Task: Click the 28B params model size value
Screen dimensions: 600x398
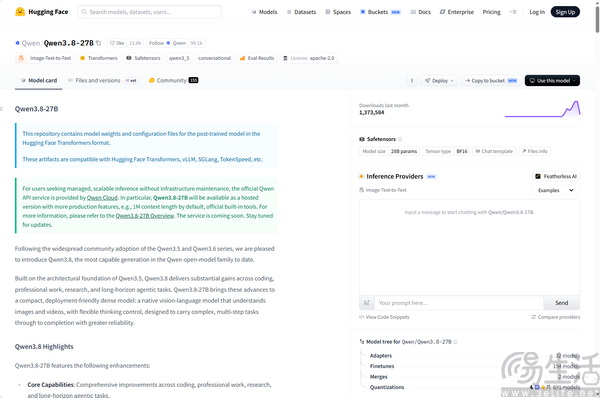Action: (x=404, y=151)
